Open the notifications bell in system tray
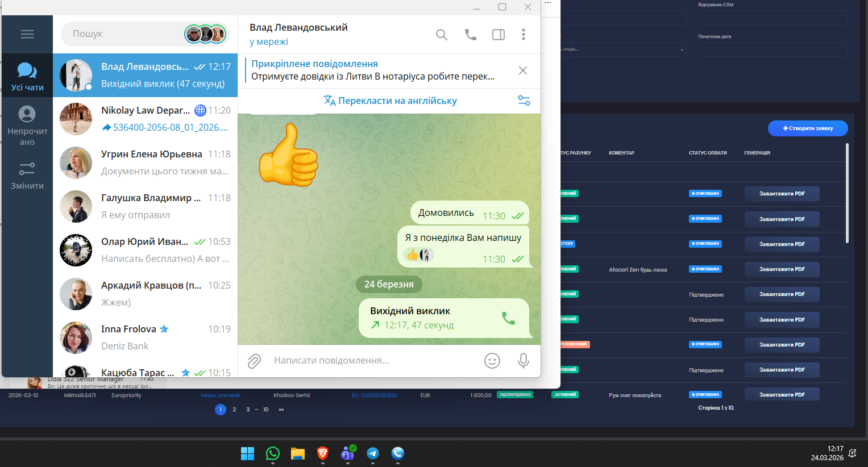The height and width of the screenshot is (467, 868). (x=852, y=453)
